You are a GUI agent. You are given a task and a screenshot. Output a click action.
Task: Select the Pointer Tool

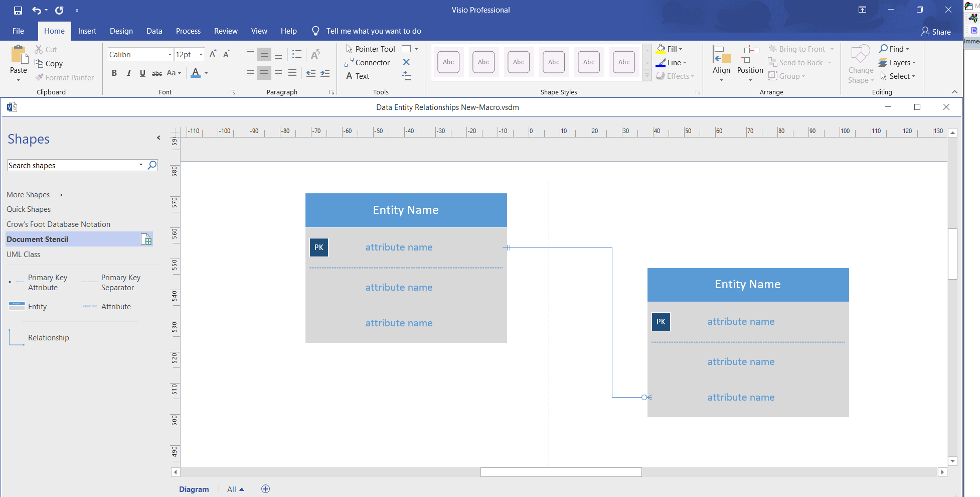click(x=371, y=49)
